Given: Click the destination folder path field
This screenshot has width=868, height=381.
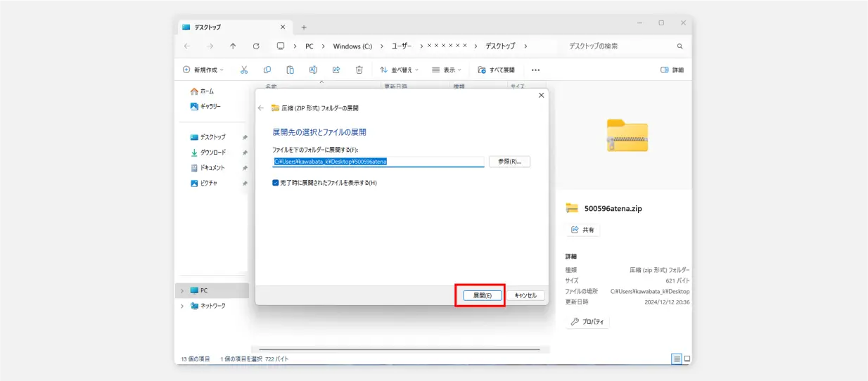Looking at the screenshot, I should point(378,162).
